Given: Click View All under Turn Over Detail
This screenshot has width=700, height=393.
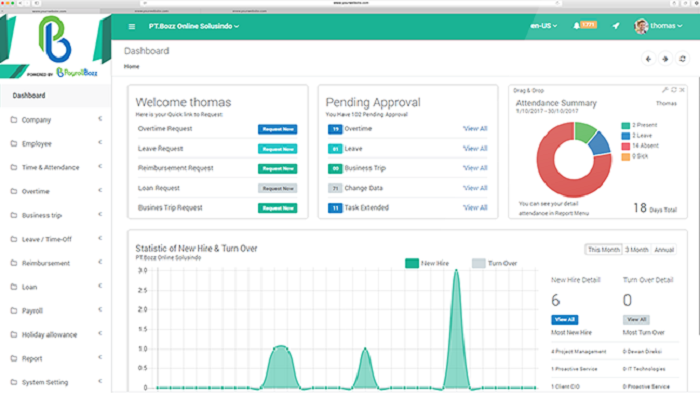Looking at the screenshot, I should click(636, 320).
